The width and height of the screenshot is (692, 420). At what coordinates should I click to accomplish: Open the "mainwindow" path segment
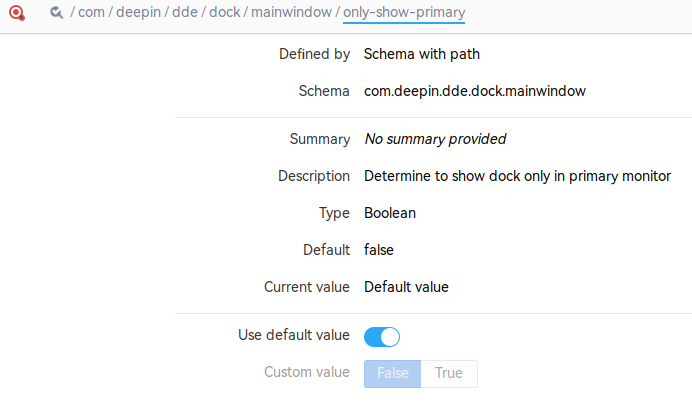coord(290,13)
